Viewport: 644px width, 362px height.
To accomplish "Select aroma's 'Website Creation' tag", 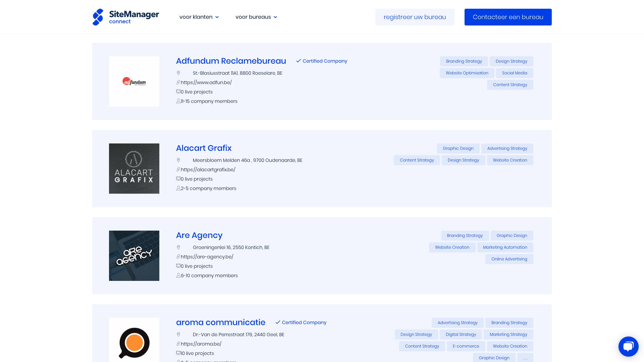I will [510, 346].
